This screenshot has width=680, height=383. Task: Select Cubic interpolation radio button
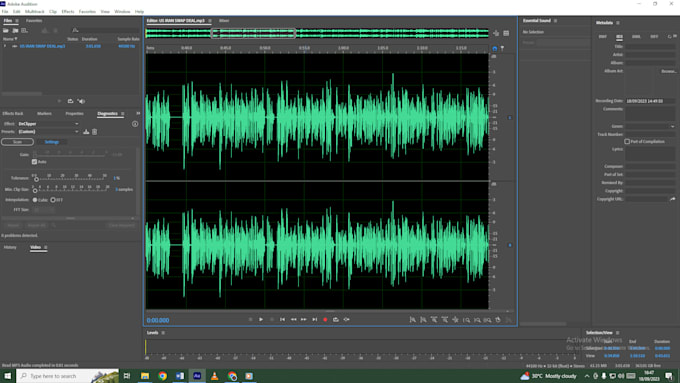[x=35, y=200]
